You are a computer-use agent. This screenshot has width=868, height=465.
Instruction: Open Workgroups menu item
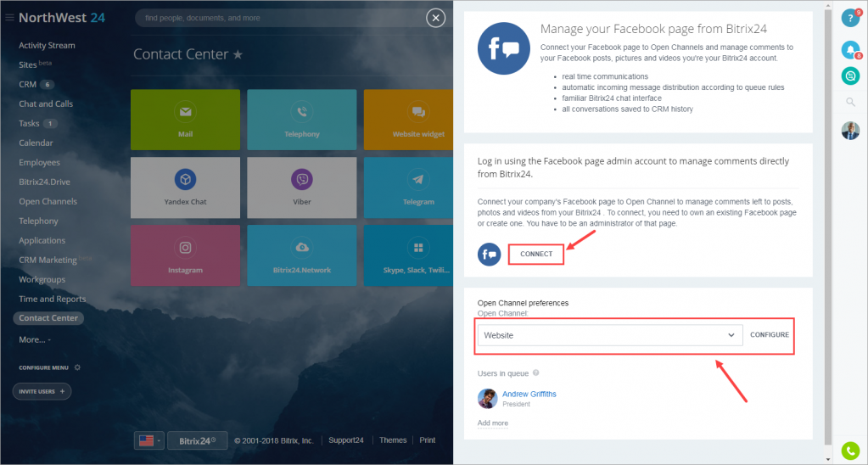pos(42,279)
